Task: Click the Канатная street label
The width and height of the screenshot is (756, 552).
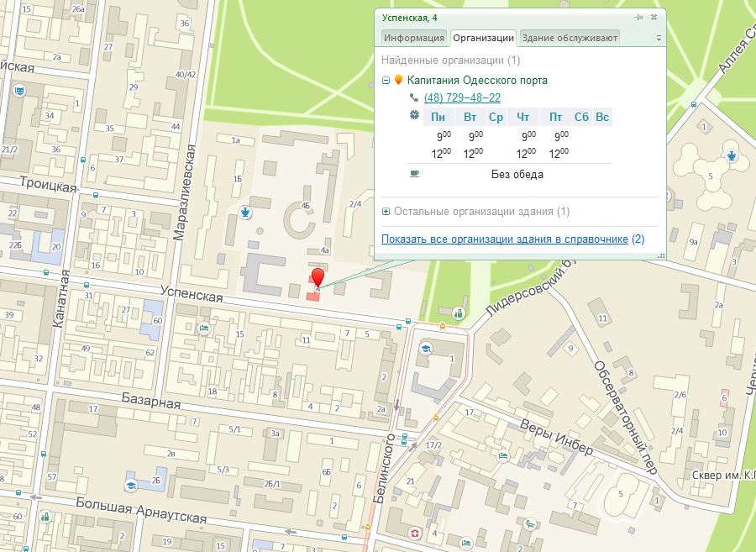Action: coord(60,299)
